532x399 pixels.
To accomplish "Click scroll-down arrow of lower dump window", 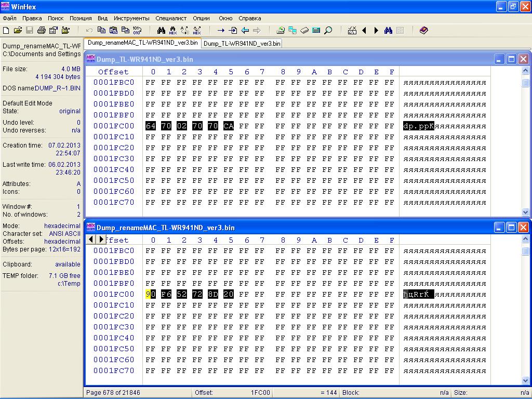I will 525,380.
